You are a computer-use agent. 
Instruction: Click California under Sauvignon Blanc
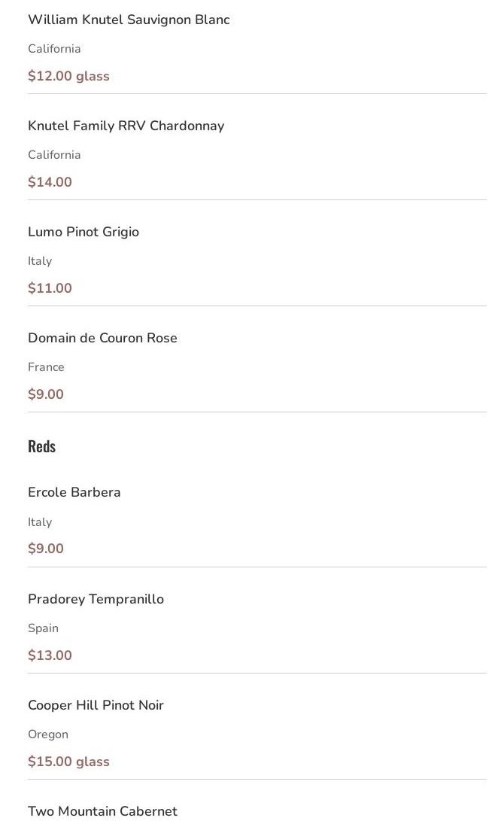pos(54,49)
